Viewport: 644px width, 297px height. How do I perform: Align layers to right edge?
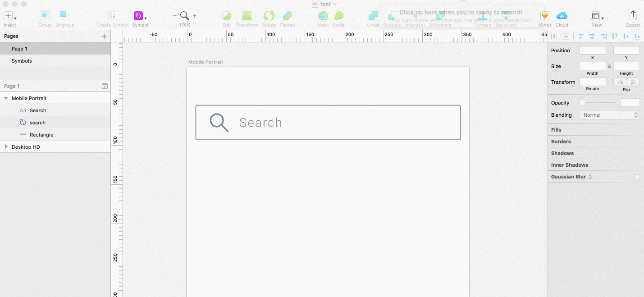603,36
